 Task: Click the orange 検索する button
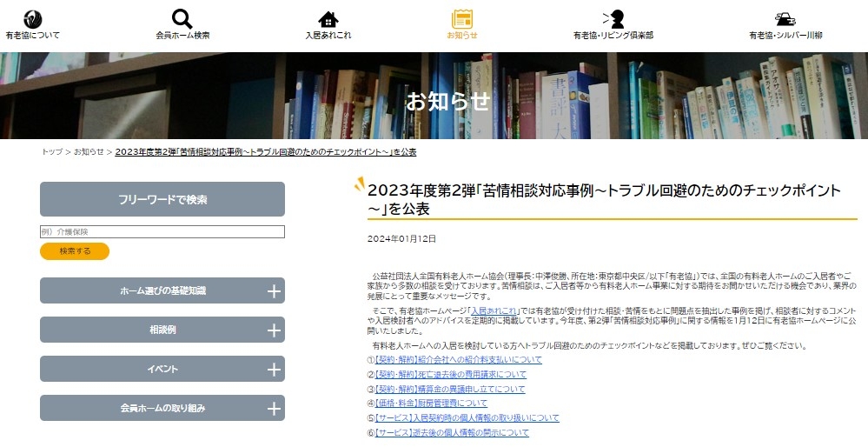click(75, 251)
